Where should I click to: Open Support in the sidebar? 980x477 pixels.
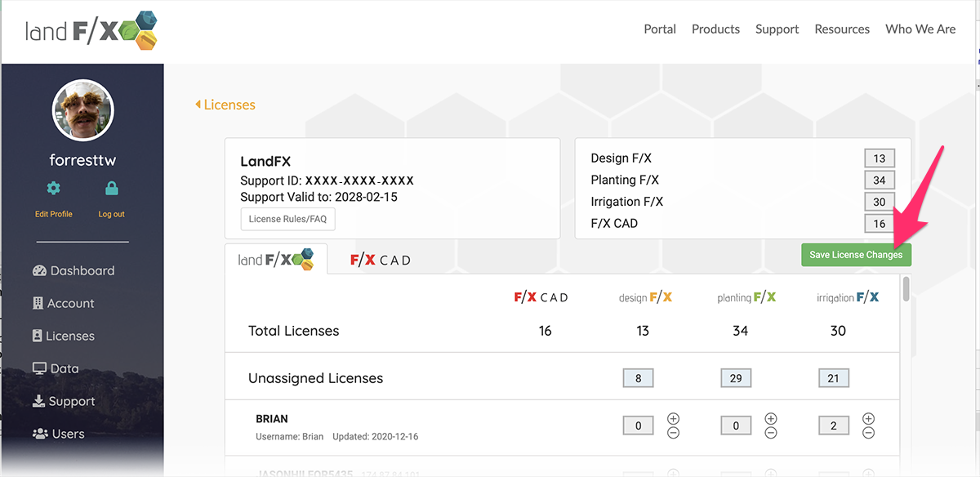(x=64, y=401)
